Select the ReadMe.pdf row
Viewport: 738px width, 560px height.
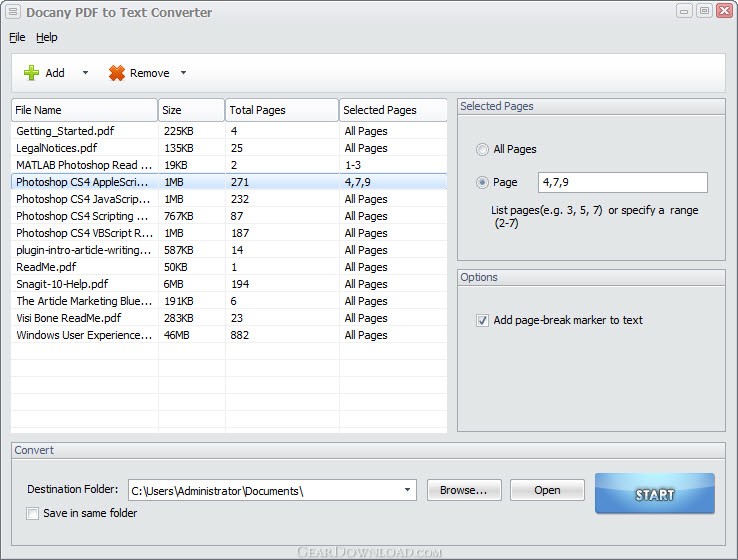(x=229, y=267)
